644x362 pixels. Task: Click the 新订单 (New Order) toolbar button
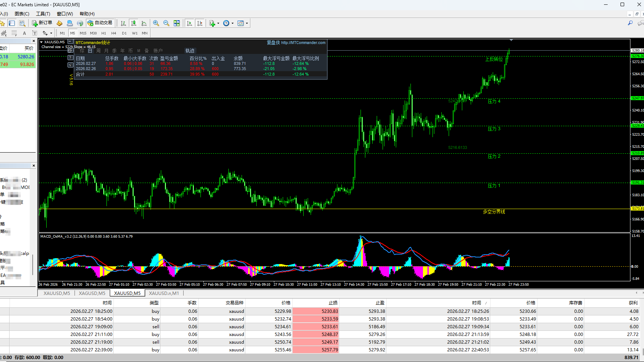pos(42,23)
